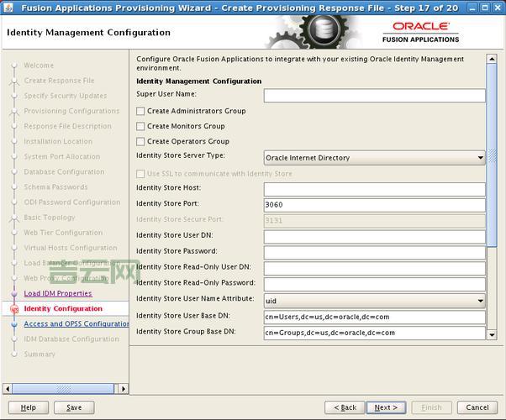Viewport: 506px width, 420px height.
Task: Click the Oracle Fusion Applications logo
Action: coord(420,32)
